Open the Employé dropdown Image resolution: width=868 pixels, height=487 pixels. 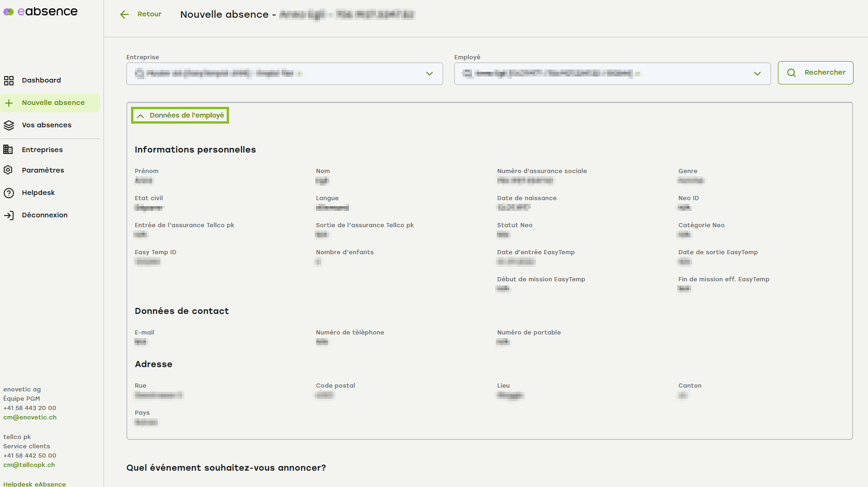tap(612, 74)
